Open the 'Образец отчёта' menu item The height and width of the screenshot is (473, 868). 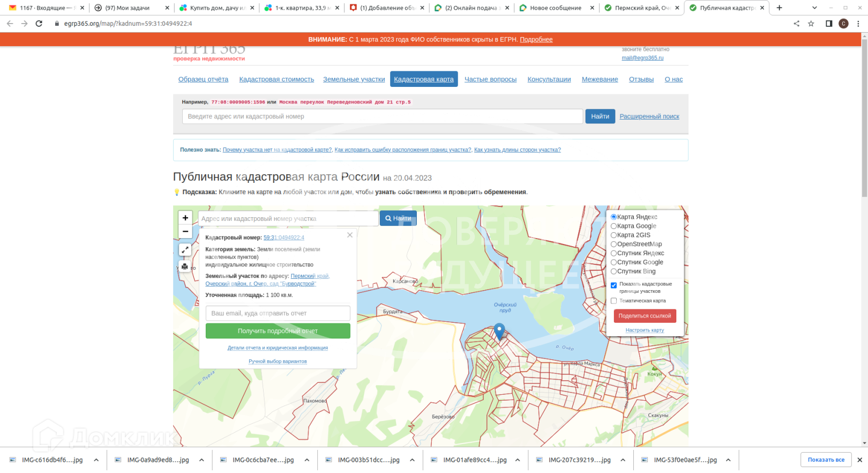203,79
